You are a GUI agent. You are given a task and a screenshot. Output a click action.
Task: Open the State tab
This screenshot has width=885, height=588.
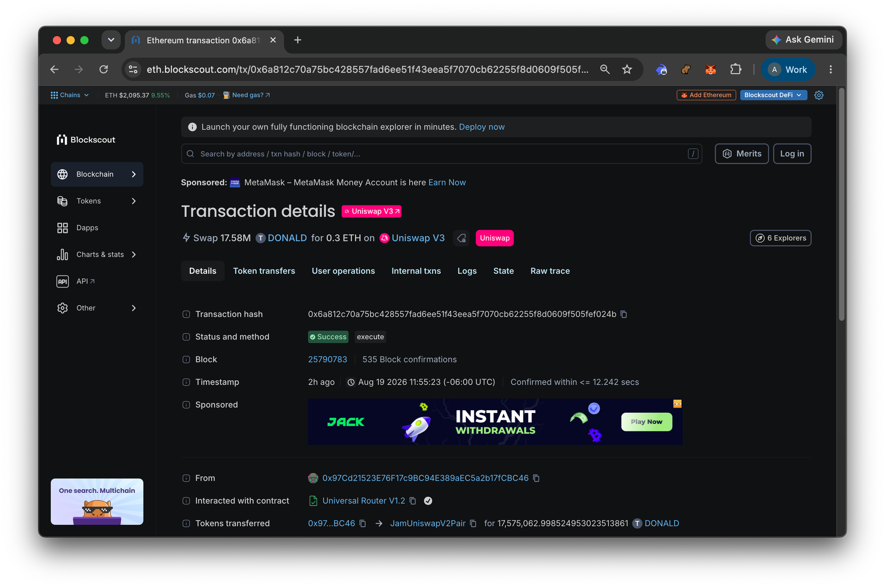(x=504, y=271)
